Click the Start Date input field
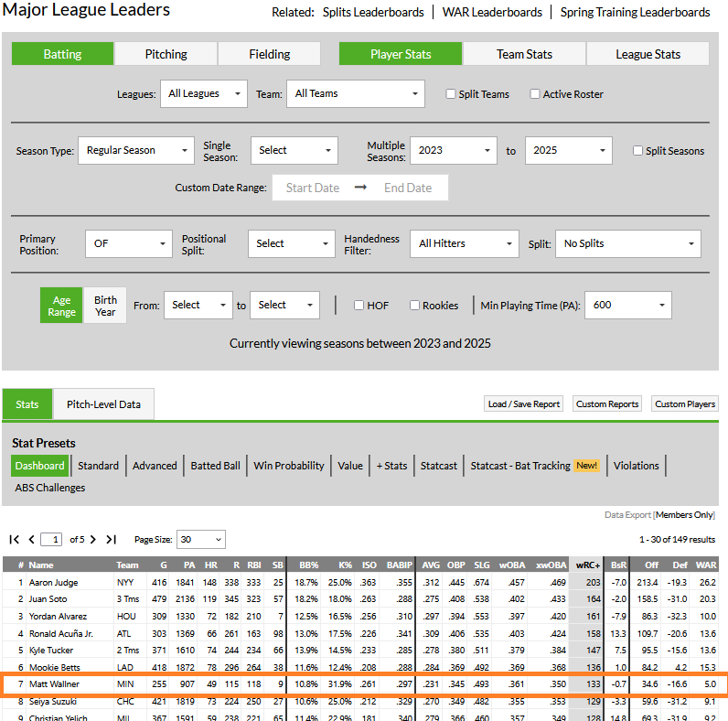Image resolution: width=728 pixels, height=721 pixels. [312, 188]
